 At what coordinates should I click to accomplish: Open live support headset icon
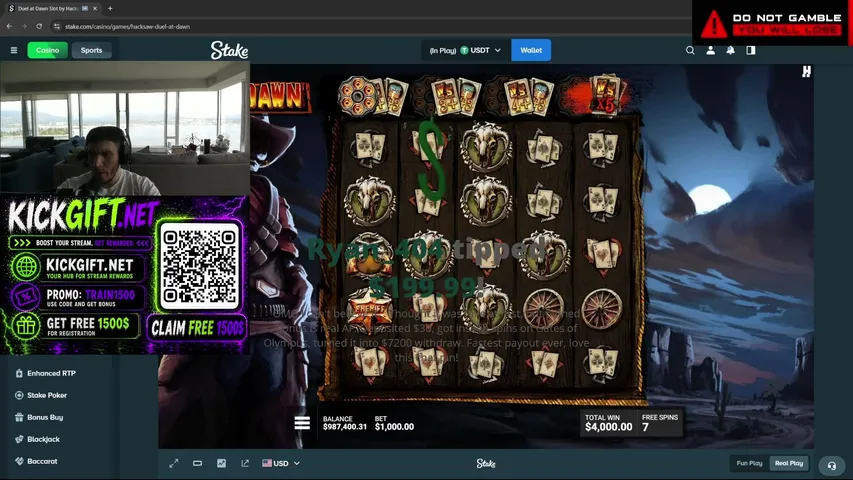[x=832, y=466]
